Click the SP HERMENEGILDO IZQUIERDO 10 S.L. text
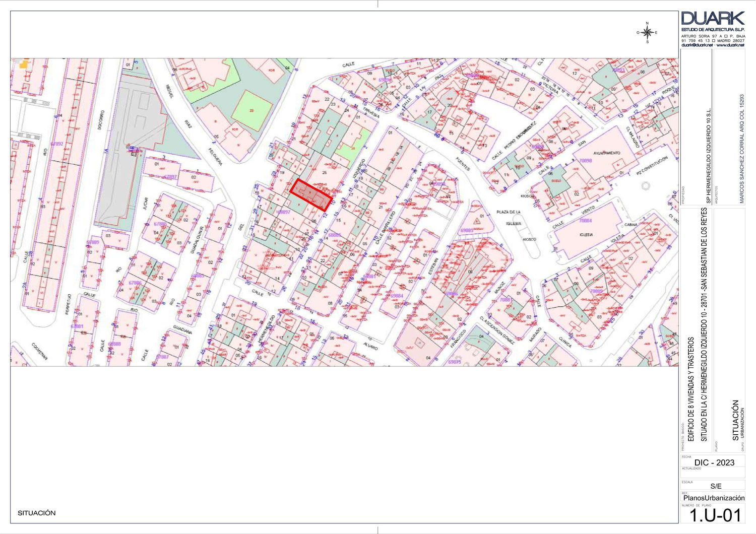This screenshot has height=534, width=756. point(708,156)
